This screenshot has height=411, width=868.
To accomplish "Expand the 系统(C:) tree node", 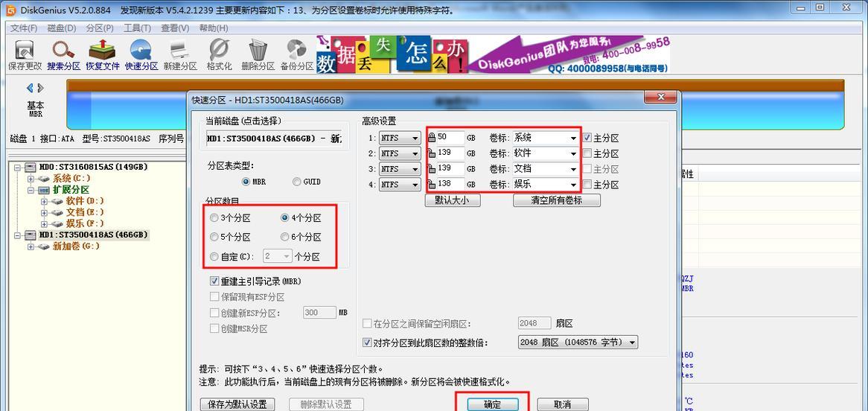I will 31,179.
